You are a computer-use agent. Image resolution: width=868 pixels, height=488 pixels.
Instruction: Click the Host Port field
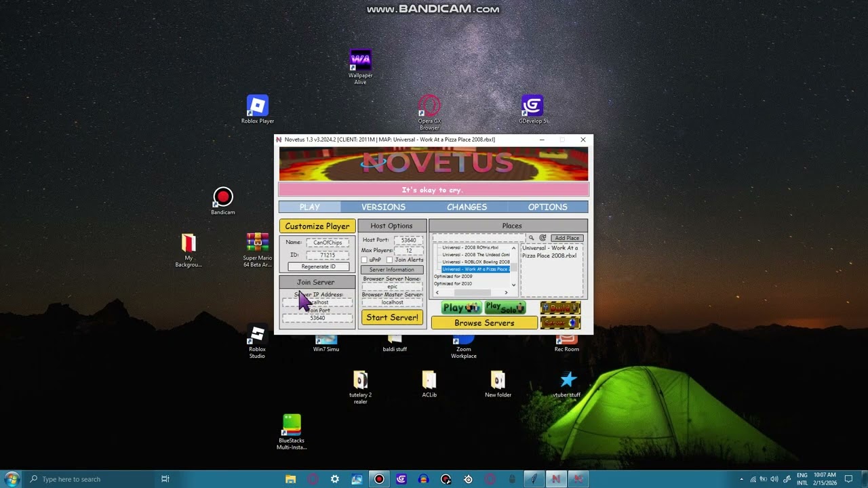408,240
